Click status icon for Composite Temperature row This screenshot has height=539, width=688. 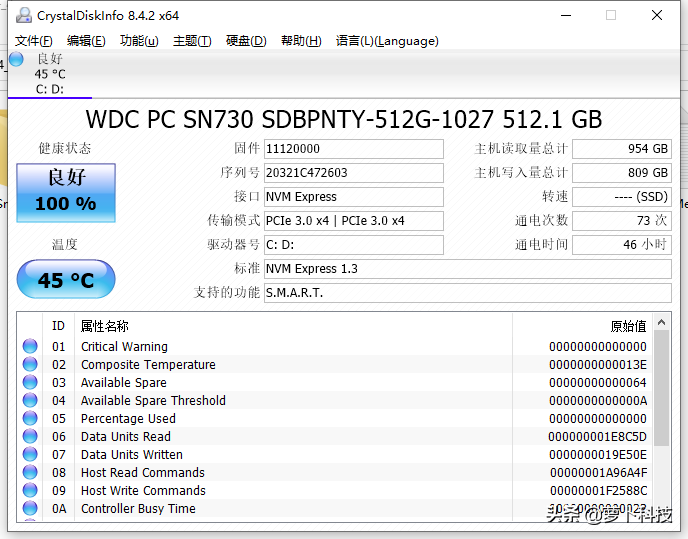click(30, 364)
